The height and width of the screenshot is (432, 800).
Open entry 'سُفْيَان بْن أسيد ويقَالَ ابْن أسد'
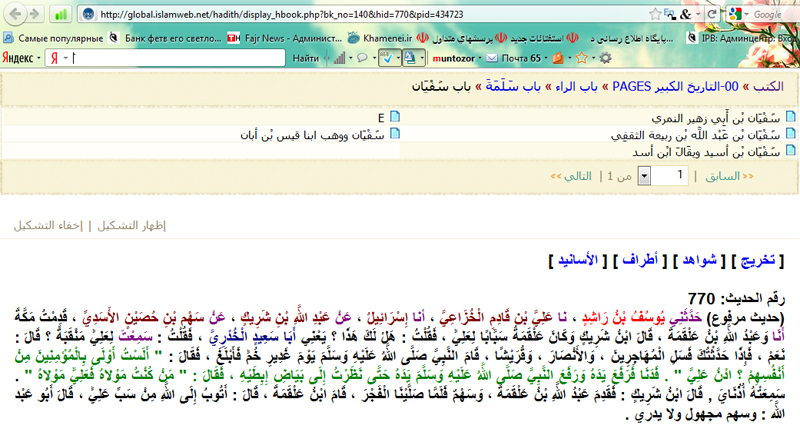coord(707,152)
